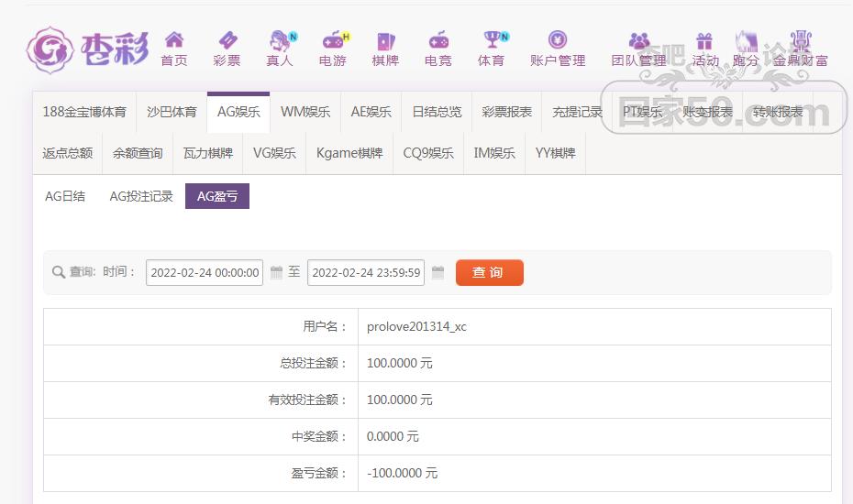The width and height of the screenshot is (853, 504).
Task: Click the 总投注金额 value 100.0000 元
Action: (x=400, y=363)
